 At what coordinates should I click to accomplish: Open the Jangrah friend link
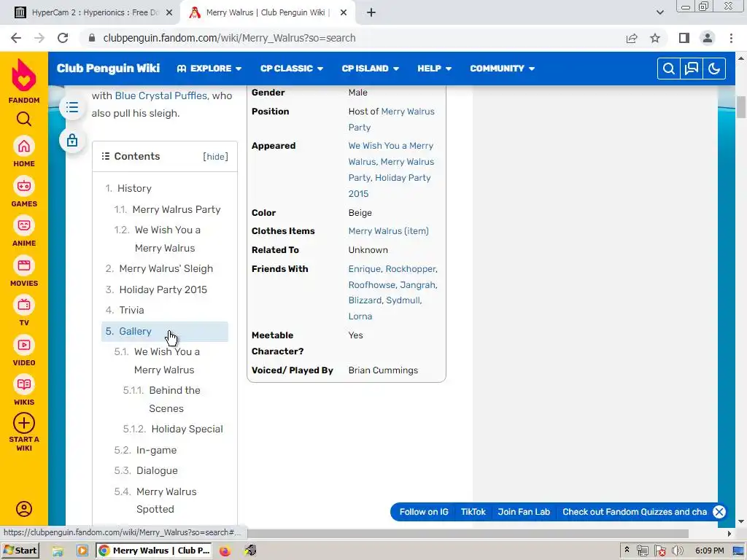click(x=417, y=285)
